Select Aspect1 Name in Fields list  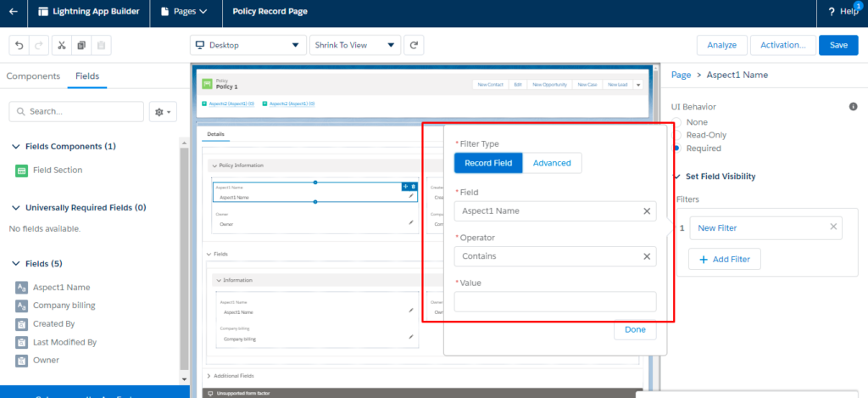tap(61, 288)
